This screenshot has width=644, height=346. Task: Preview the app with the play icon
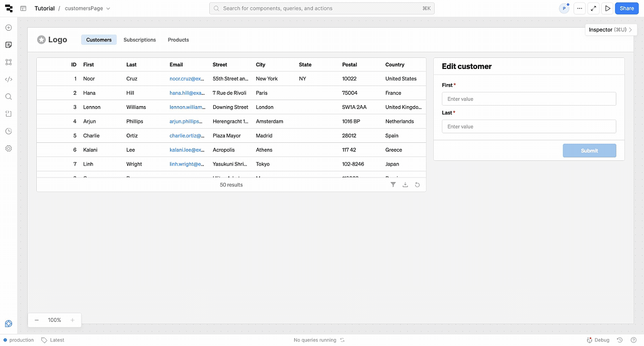coord(608,9)
